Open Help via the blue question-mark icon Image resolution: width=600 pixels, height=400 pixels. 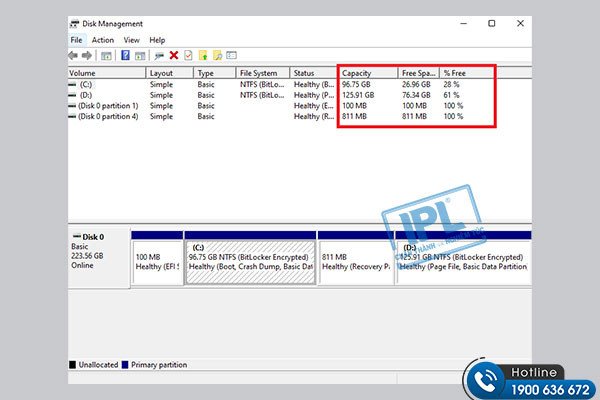[125, 56]
